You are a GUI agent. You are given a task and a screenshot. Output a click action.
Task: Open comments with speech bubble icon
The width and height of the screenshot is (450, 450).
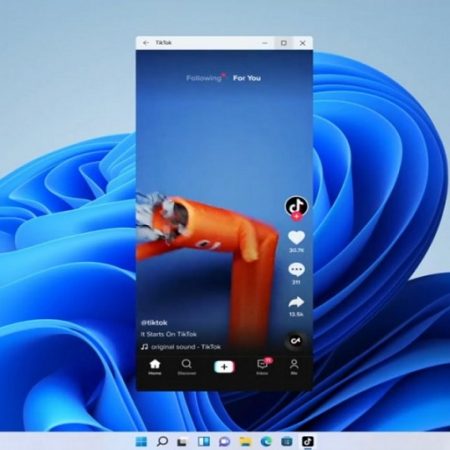coord(296,270)
